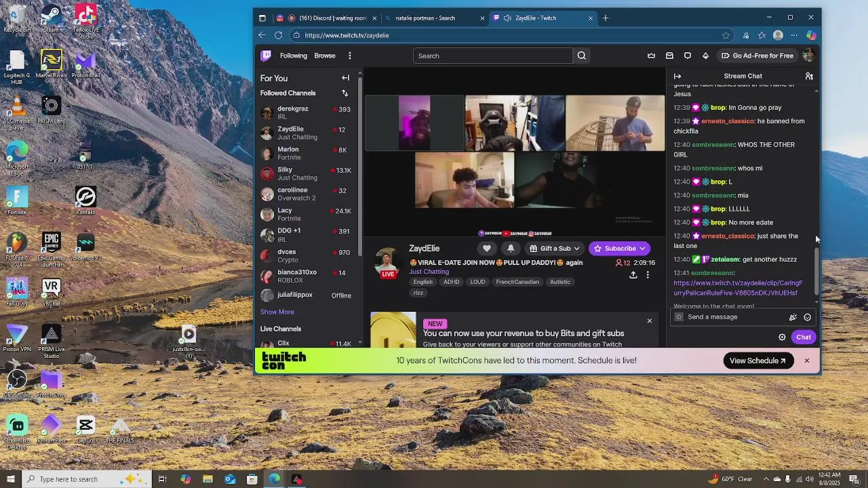868x488 pixels.
Task: Dismiss the TwitchCon banner
Action: [x=807, y=361]
